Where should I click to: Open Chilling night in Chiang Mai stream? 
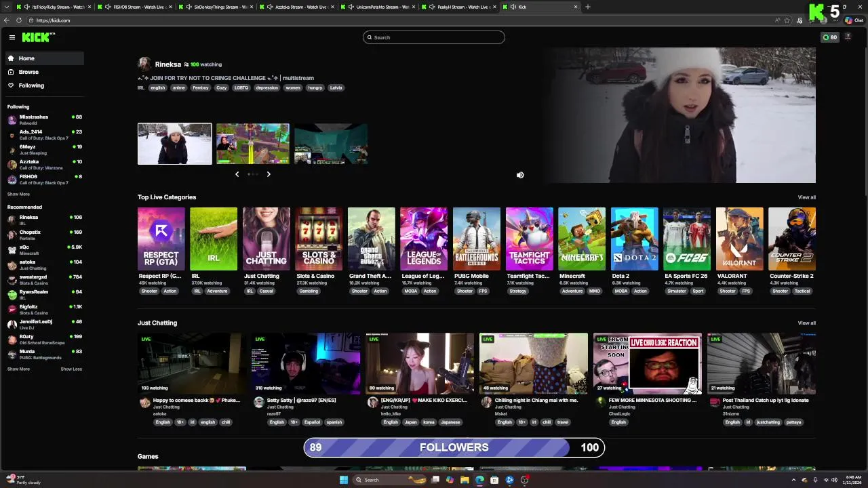coord(534,363)
